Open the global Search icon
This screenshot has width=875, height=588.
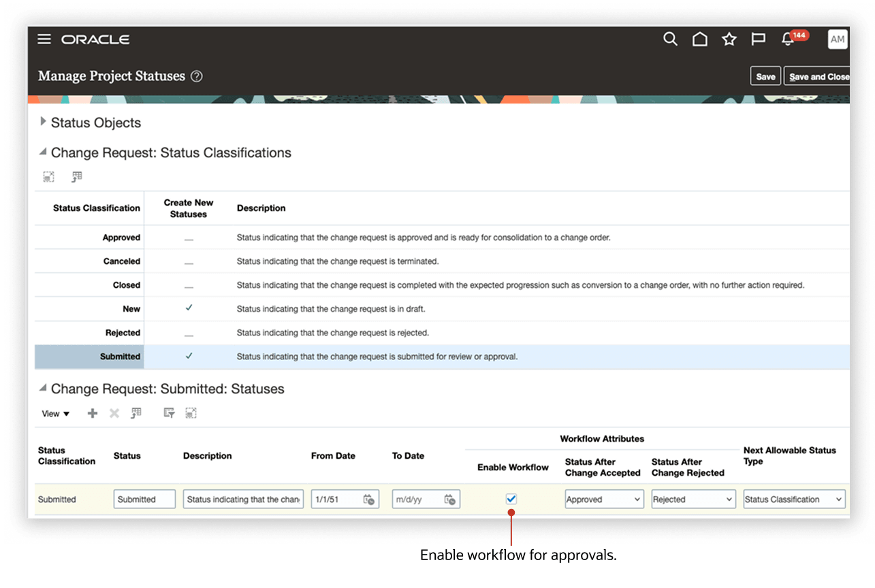pos(670,39)
